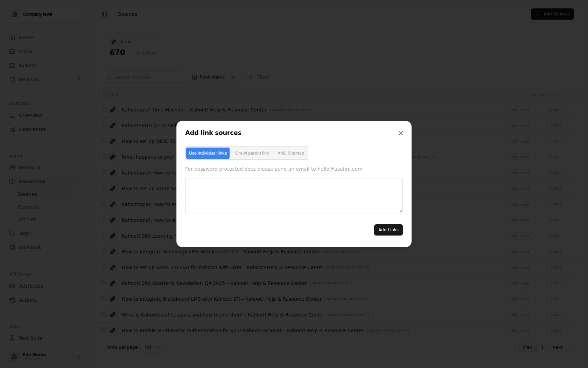Open the Inbox icon in sidebar

[x=12, y=52]
